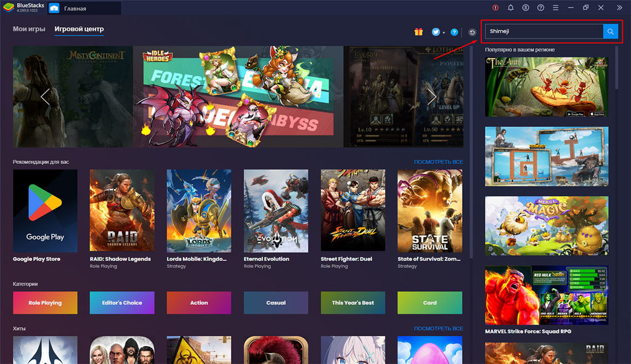This screenshot has height=364, width=631.
Task: Open the Idle Heroes banner
Action: click(238, 97)
